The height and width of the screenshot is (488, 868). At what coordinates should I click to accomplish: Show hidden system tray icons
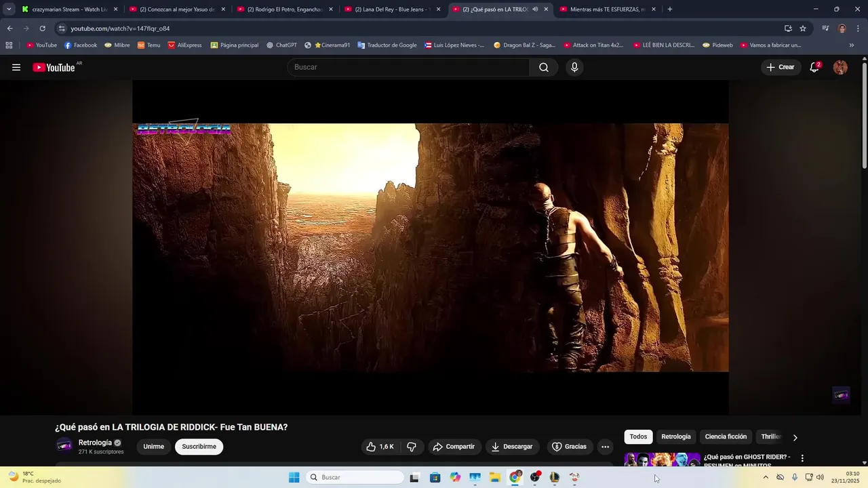(766, 477)
